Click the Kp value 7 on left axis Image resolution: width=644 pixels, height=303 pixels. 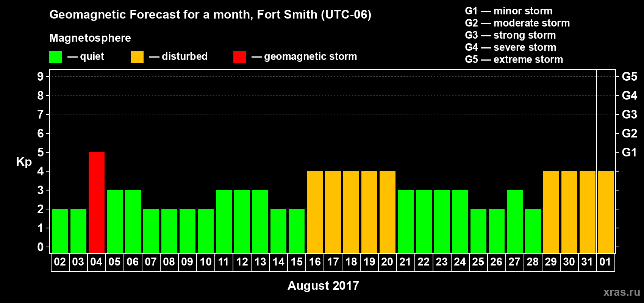pos(41,114)
